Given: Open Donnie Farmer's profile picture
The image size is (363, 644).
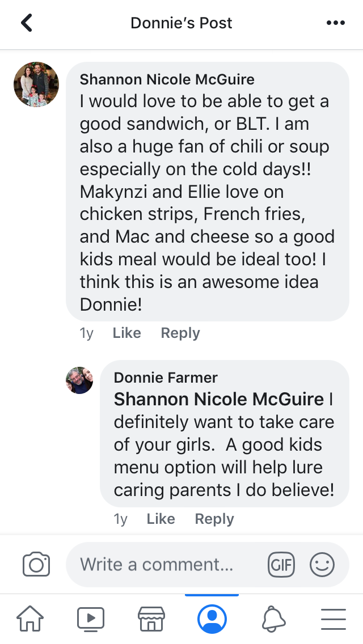Looking at the screenshot, I should click(x=79, y=380).
